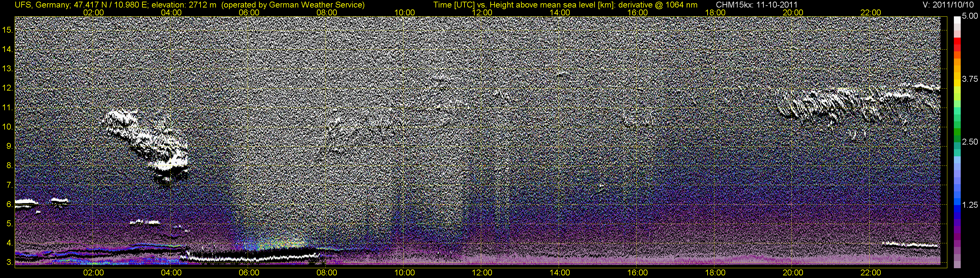Viewport: 980px width, 278px height.
Task: Click the 3. km height axis label
Action: click(9, 262)
